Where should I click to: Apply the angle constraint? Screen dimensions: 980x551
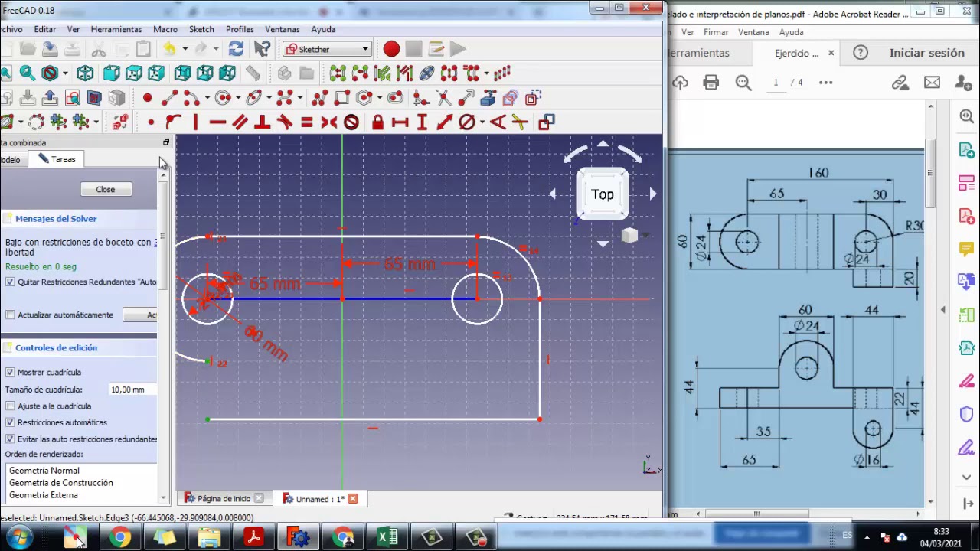click(x=497, y=122)
